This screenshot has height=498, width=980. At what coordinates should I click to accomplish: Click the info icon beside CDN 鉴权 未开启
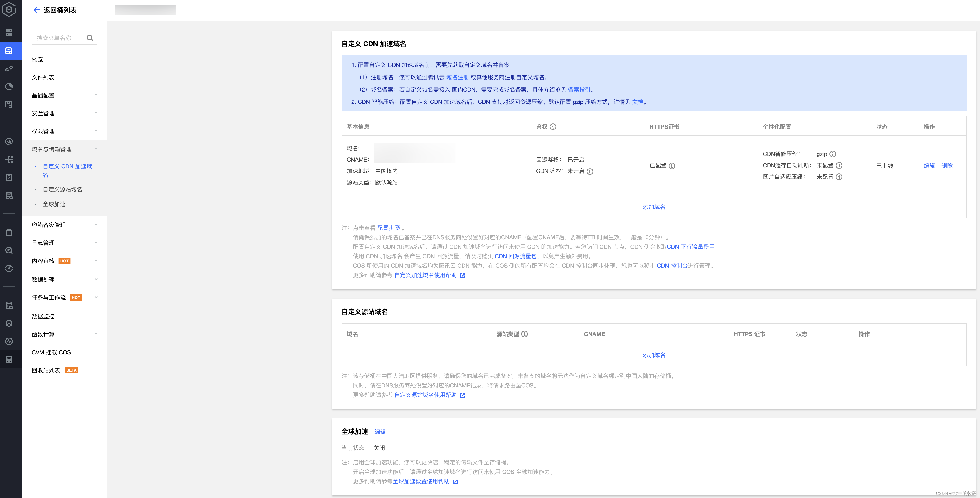coord(590,171)
